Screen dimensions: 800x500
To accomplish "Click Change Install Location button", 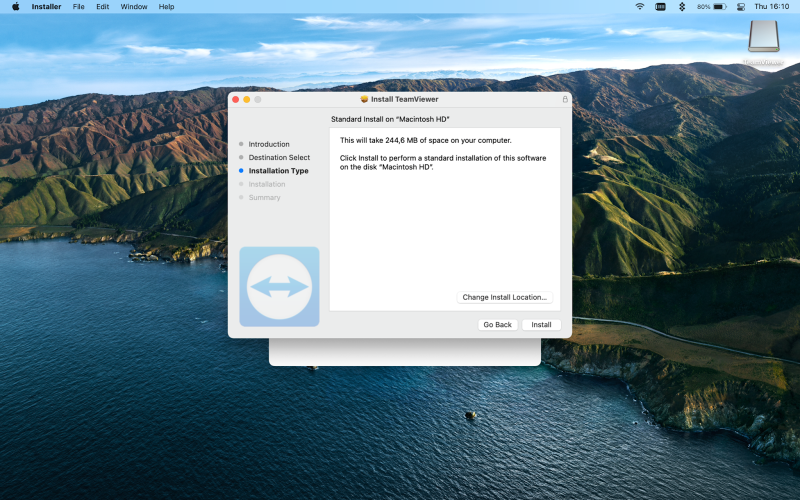I will [504, 297].
